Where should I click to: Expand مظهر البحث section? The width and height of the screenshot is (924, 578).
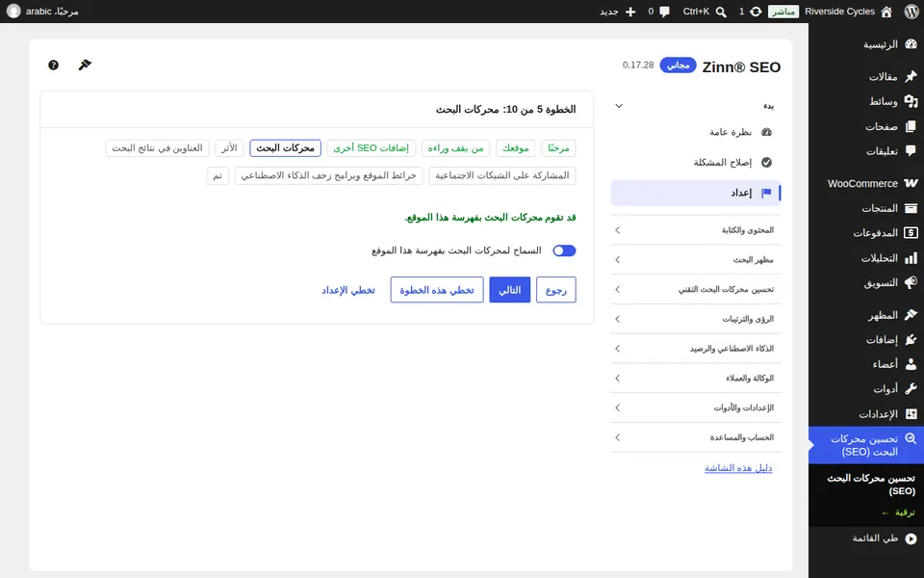click(x=696, y=259)
